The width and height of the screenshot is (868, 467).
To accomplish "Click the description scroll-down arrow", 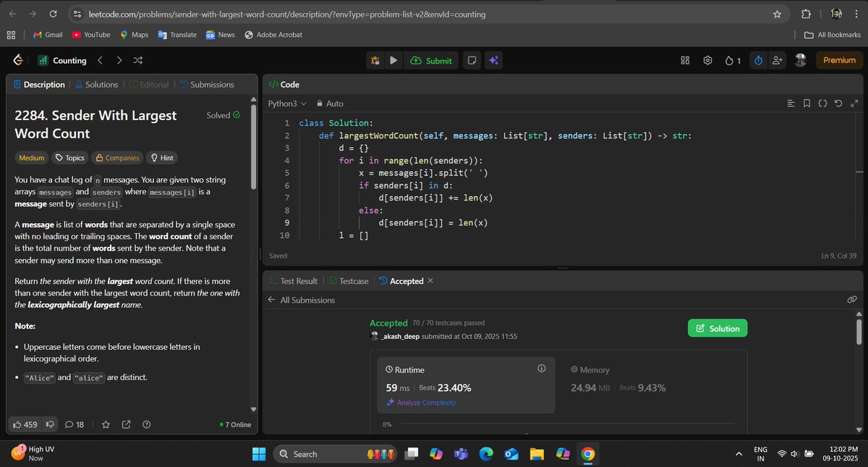I will [252, 409].
